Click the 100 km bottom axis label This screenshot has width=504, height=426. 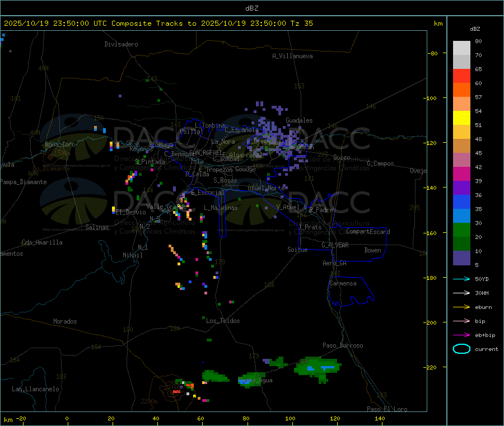290,418
